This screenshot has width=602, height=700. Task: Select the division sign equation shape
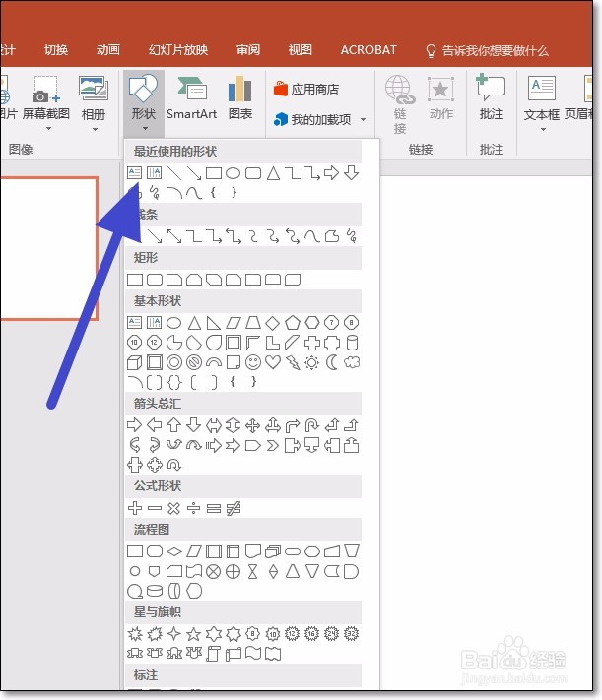[193, 508]
